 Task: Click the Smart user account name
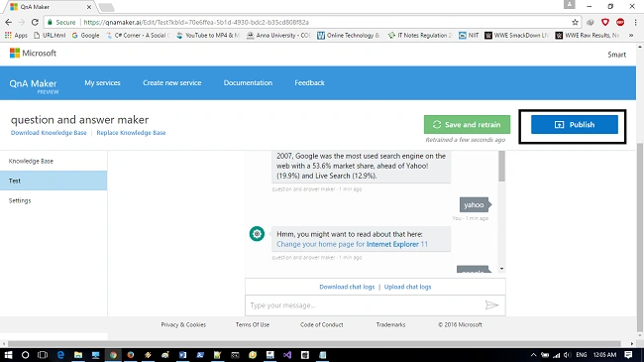[x=617, y=55]
